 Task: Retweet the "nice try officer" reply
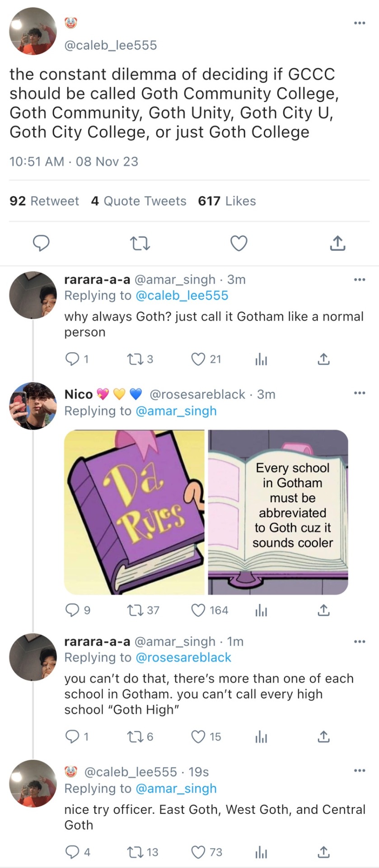pos(135,852)
